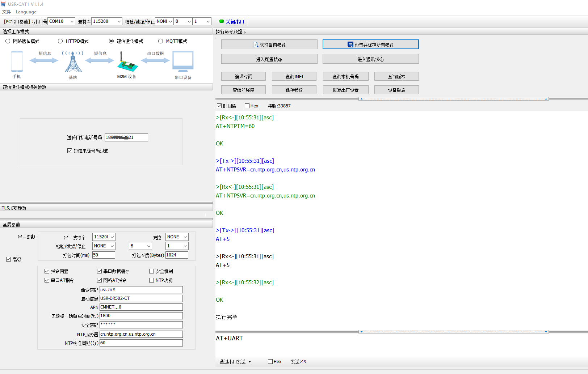
Task: Click the get current parameters button
Action: [x=269, y=44]
